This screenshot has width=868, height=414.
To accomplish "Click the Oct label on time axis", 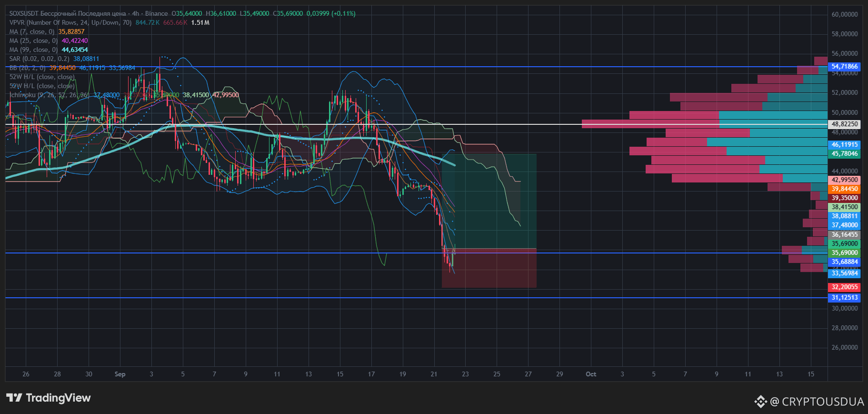I will pyautogui.click(x=591, y=374).
